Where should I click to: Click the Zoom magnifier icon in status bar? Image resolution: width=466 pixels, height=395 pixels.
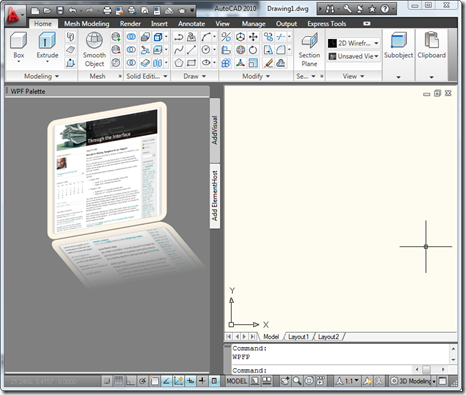pyautogui.click(x=297, y=381)
